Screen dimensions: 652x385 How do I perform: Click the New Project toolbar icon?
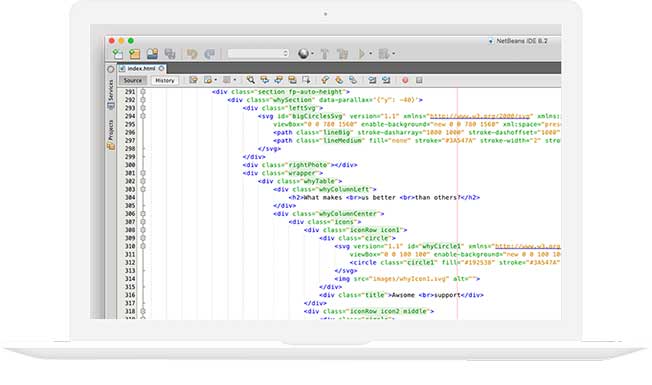click(135, 54)
